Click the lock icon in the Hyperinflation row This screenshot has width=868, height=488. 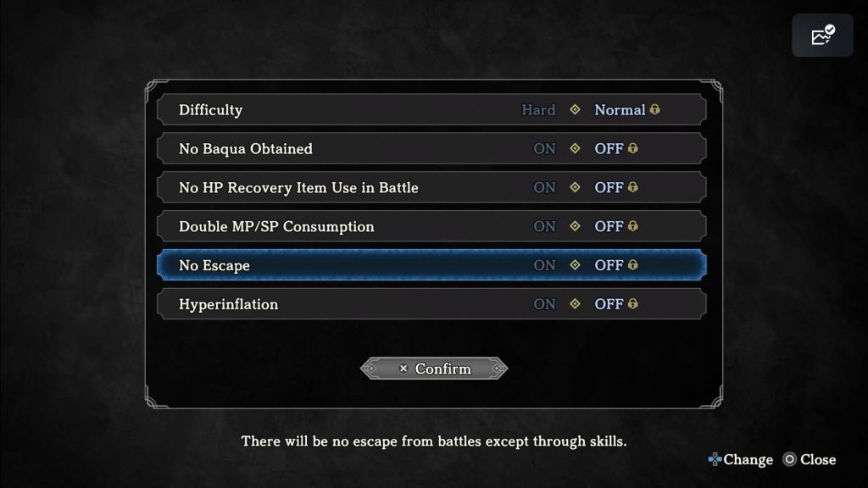(633, 304)
